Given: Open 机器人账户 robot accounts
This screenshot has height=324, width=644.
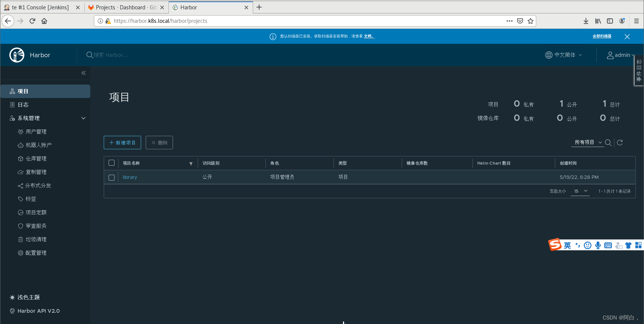Looking at the screenshot, I should (39, 145).
